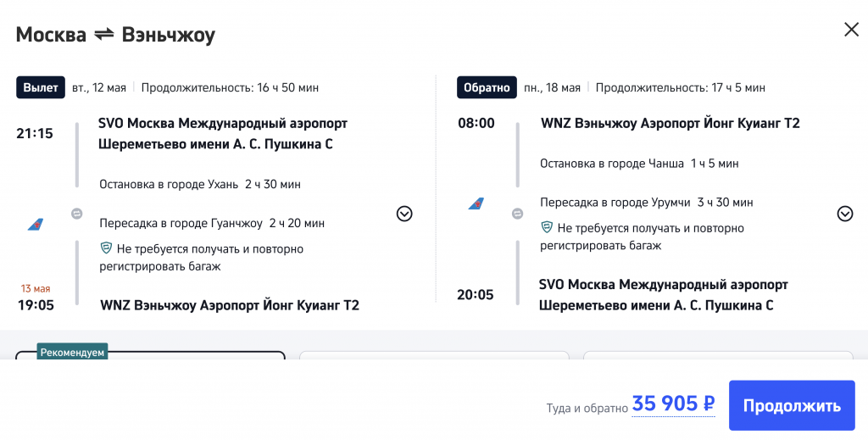Click the baggage shield icon on the return flight

click(548, 228)
